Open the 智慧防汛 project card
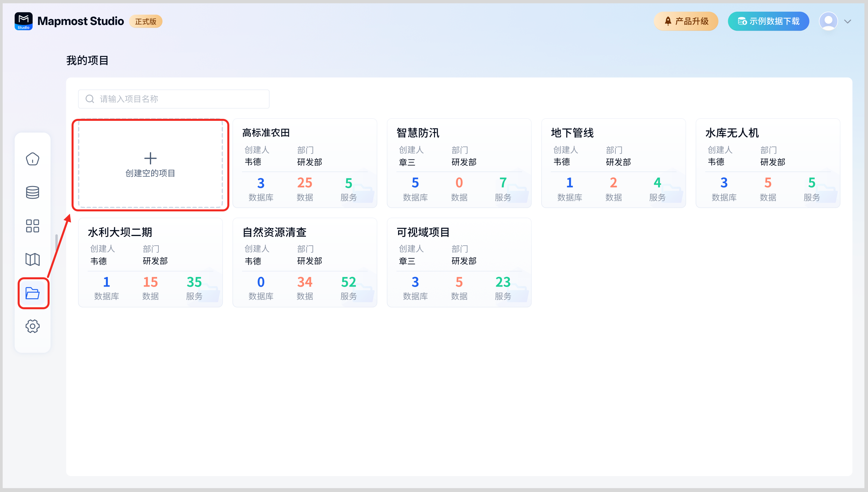The height and width of the screenshot is (492, 868). [459, 163]
